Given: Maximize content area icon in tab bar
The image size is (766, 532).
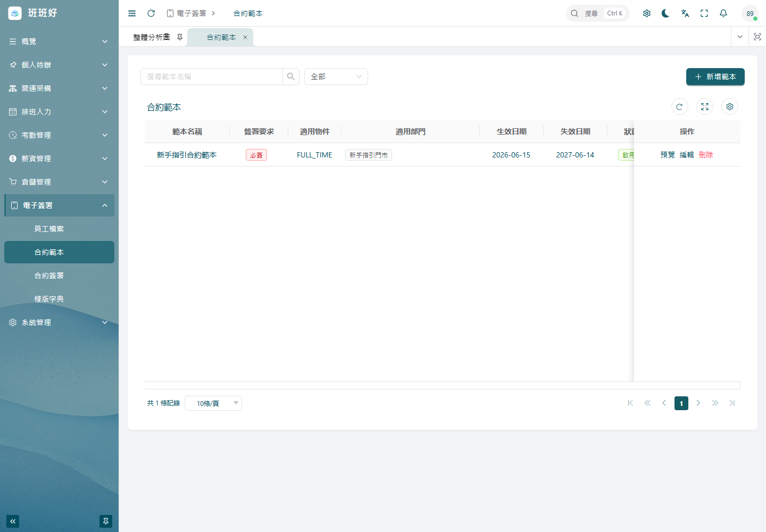Looking at the screenshot, I should (x=757, y=37).
